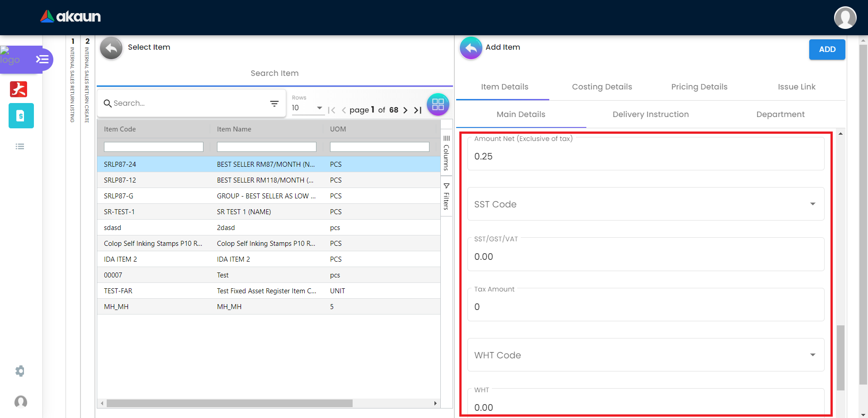The width and height of the screenshot is (868, 418).
Task: Open the teal invoice document sidebar icon
Action: (21, 116)
